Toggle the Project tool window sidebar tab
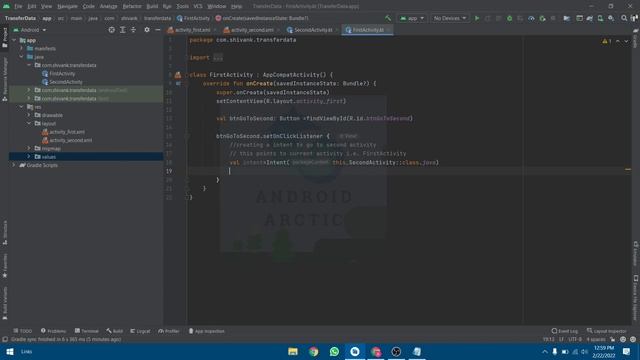Screen dimensions: 640x360 (x=5, y=38)
